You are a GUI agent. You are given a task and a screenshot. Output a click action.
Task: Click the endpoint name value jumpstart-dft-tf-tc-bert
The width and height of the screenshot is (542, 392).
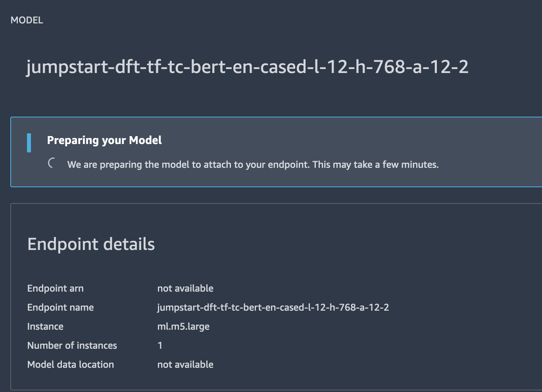pyautogui.click(x=273, y=307)
